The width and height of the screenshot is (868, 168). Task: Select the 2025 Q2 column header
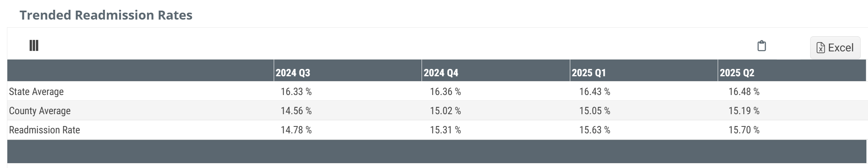[x=737, y=73]
